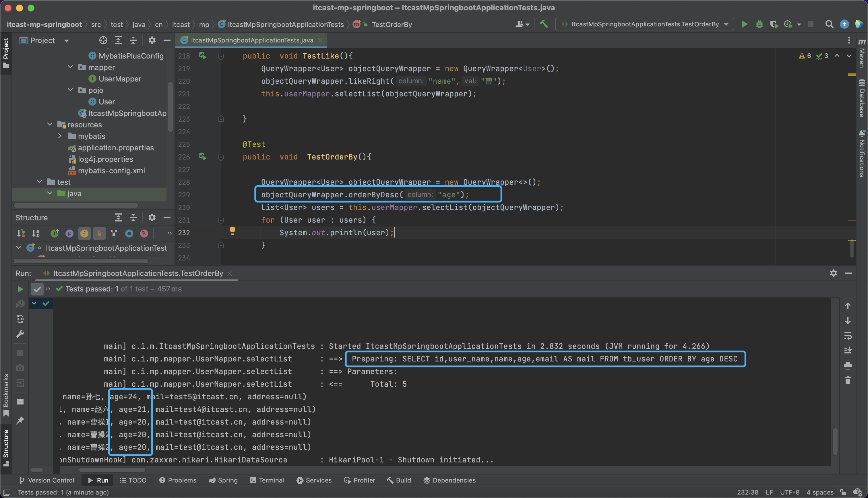868x498 pixels.
Task: Open application.properties in project tree
Action: point(116,148)
